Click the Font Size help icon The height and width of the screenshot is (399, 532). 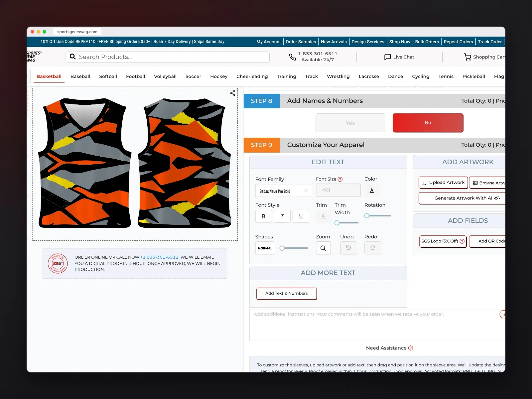coord(340,179)
